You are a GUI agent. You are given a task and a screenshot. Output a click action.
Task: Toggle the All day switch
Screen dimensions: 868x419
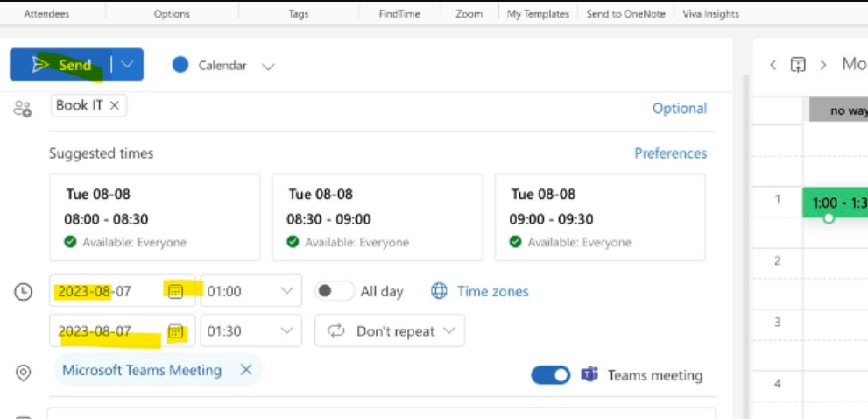335,291
